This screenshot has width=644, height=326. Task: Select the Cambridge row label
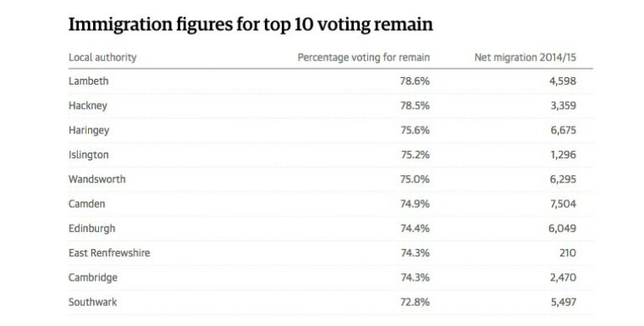[x=93, y=277]
